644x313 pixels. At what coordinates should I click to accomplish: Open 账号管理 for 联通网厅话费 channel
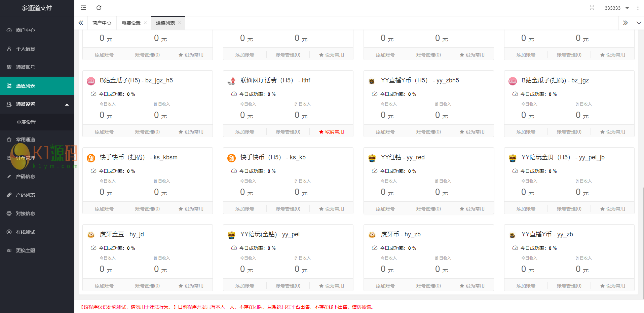click(288, 132)
